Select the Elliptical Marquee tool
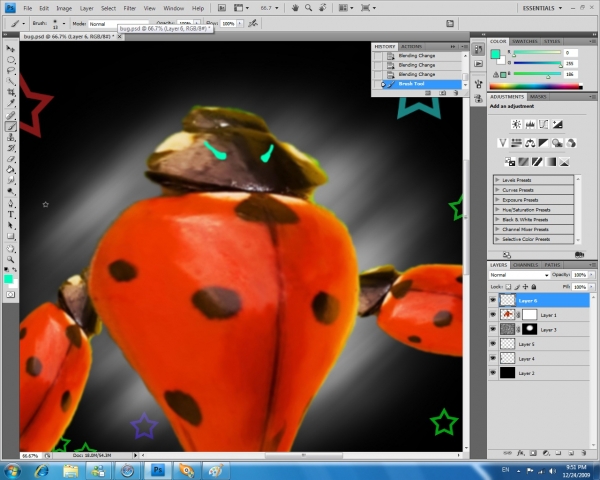 pos(10,60)
